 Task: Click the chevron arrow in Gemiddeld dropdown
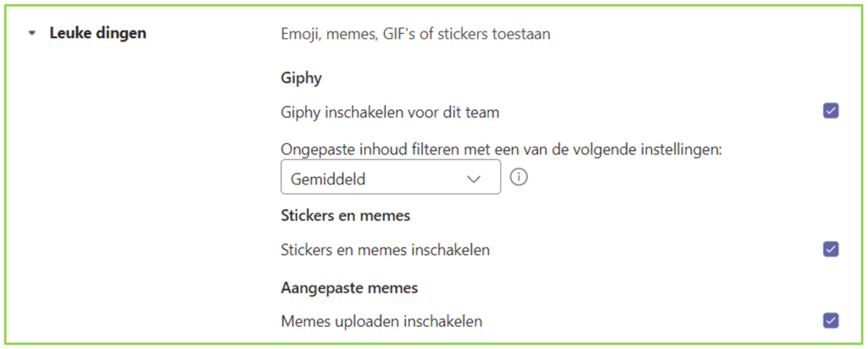(473, 179)
